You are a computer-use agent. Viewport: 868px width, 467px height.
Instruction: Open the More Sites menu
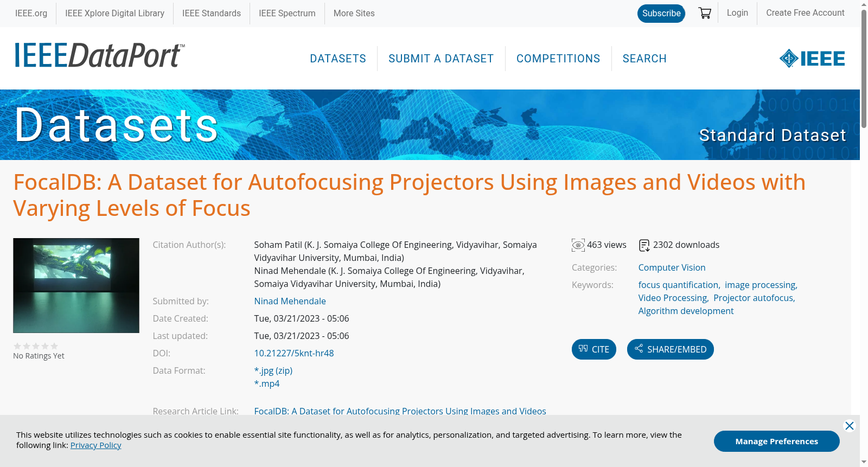[354, 14]
